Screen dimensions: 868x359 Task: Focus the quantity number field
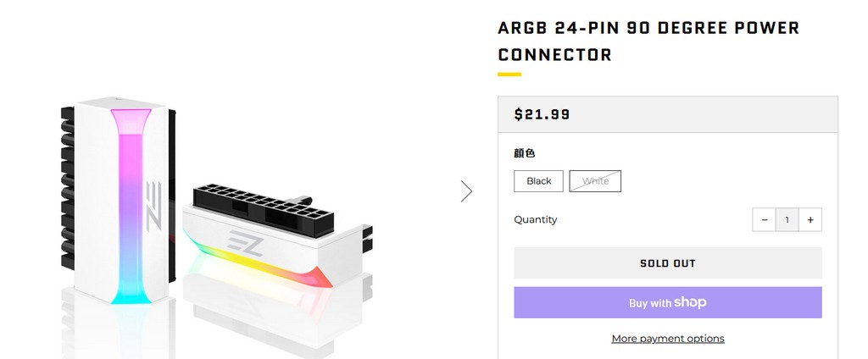[x=787, y=220]
